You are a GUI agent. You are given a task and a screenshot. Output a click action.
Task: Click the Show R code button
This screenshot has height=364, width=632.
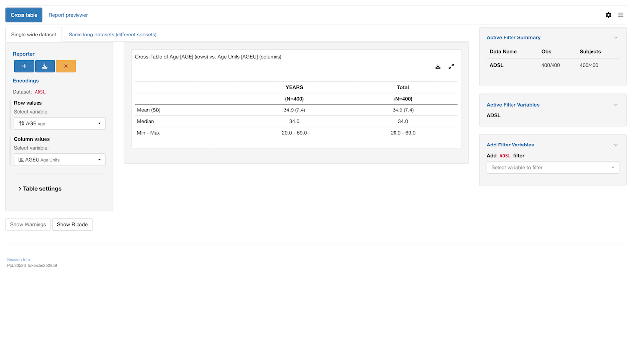[72, 225]
